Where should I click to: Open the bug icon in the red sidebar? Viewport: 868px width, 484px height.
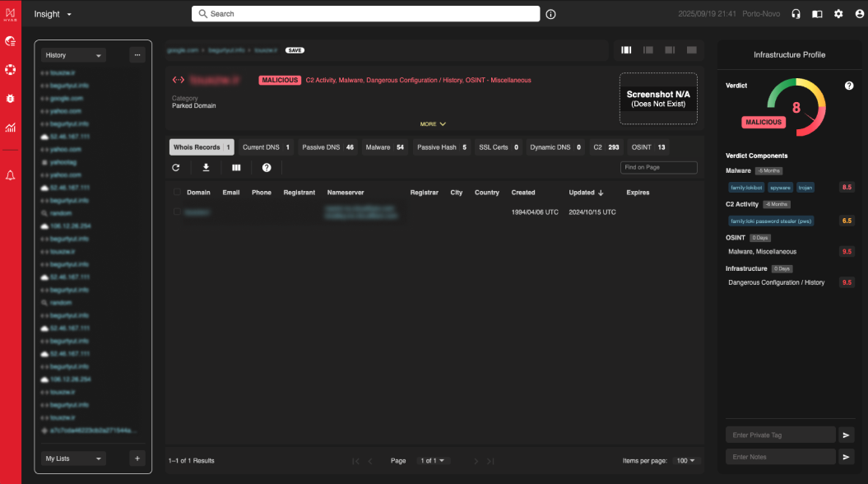[x=11, y=98]
